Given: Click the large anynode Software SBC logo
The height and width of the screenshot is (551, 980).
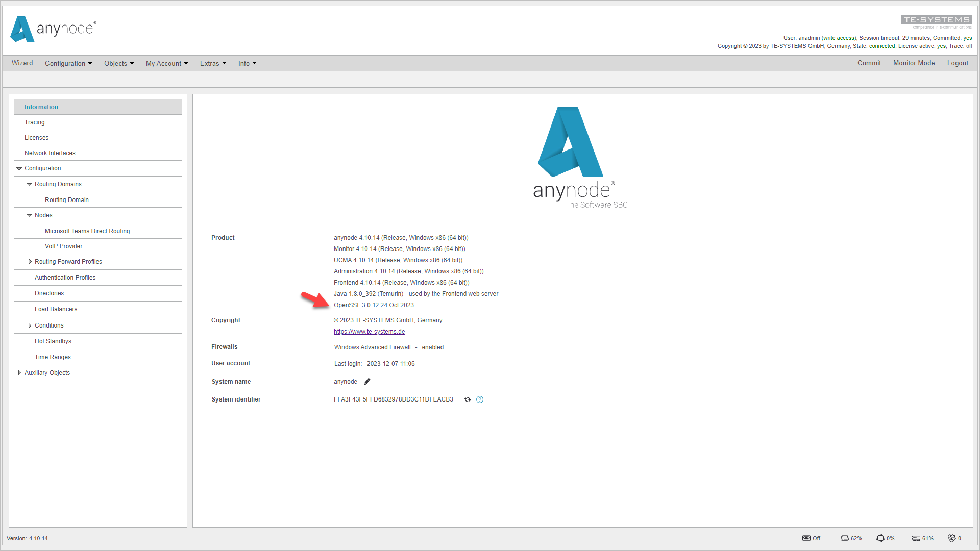Looking at the screenshot, I should [580, 157].
